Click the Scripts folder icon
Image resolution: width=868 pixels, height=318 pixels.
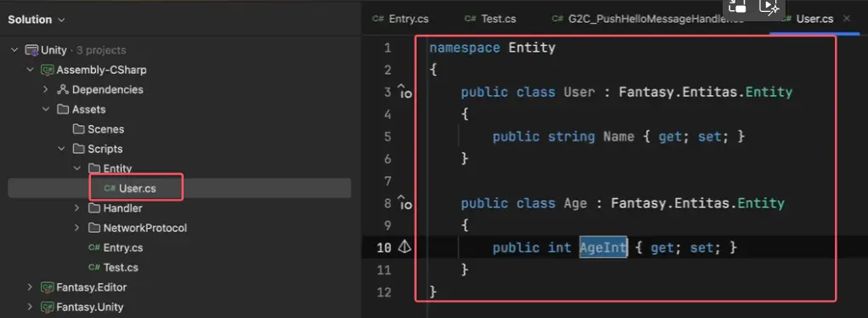point(78,149)
